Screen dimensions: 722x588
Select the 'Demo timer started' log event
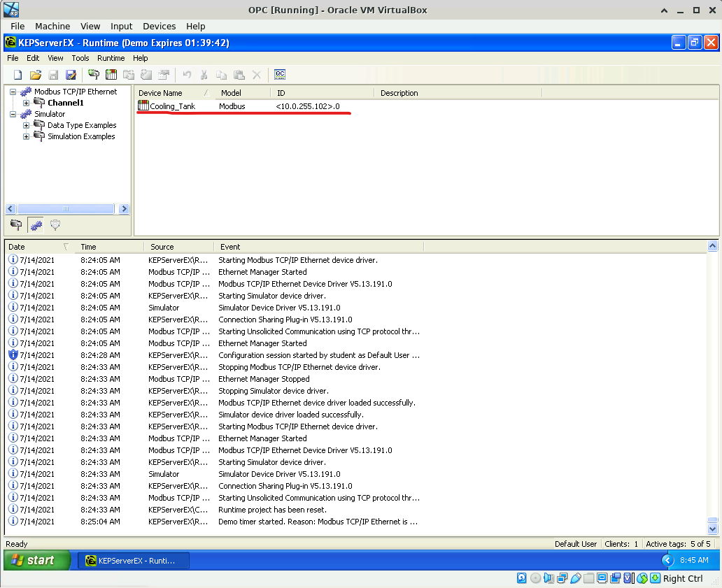pyautogui.click(x=318, y=522)
